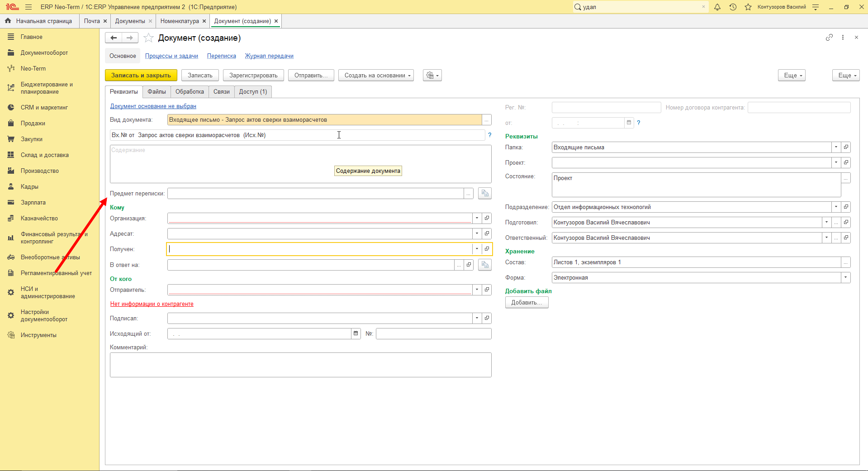Open Вид документа selection ellipsis button
This screenshot has height=471, width=868.
pyautogui.click(x=487, y=120)
